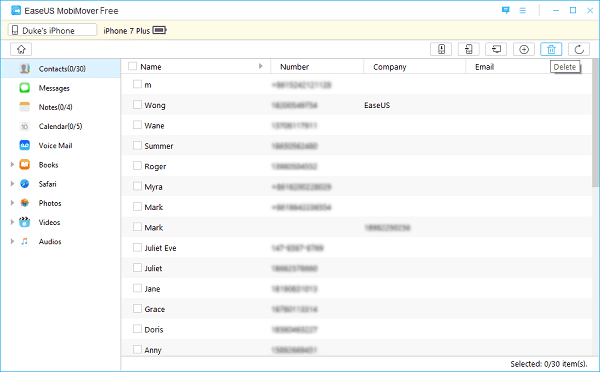
Task: Open the Duke's iPhone device selector
Action: (52, 30)
